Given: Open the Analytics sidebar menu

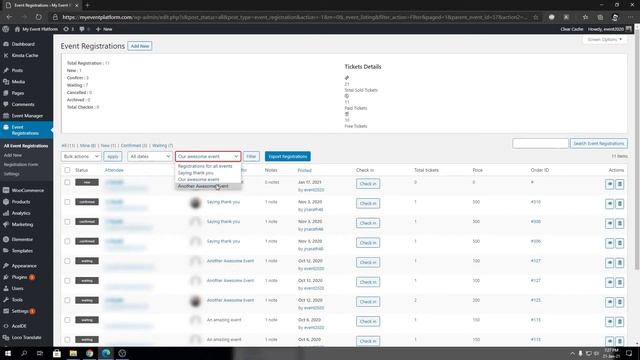Looking at the screenshot, I should pos(21,213).
